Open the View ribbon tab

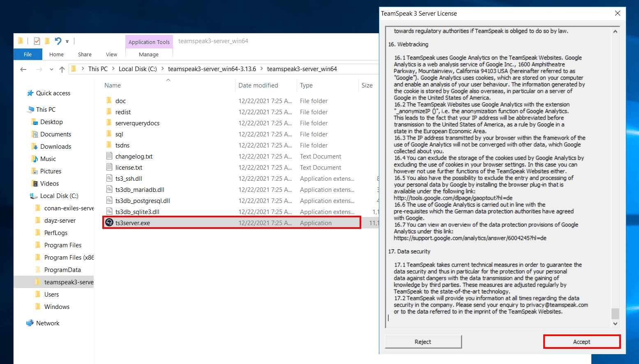pos(111,54)
